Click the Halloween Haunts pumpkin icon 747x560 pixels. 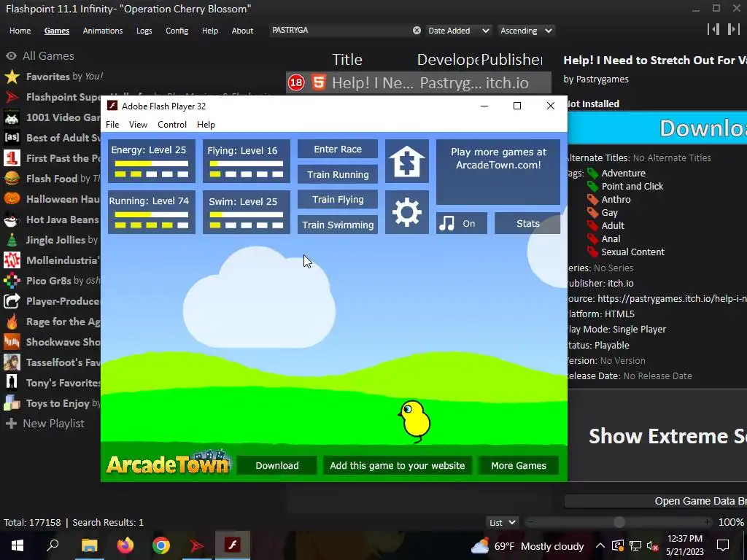pyautogui.click(x=12, y=199)
